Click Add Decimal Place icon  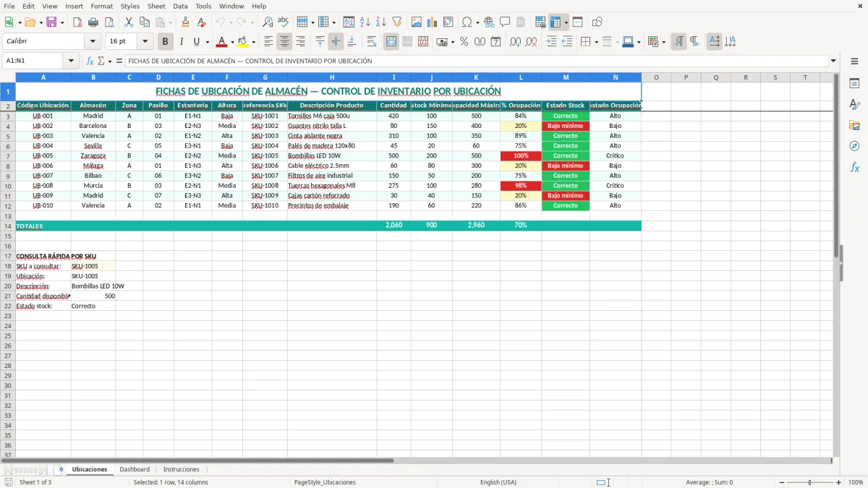point(515,42)
